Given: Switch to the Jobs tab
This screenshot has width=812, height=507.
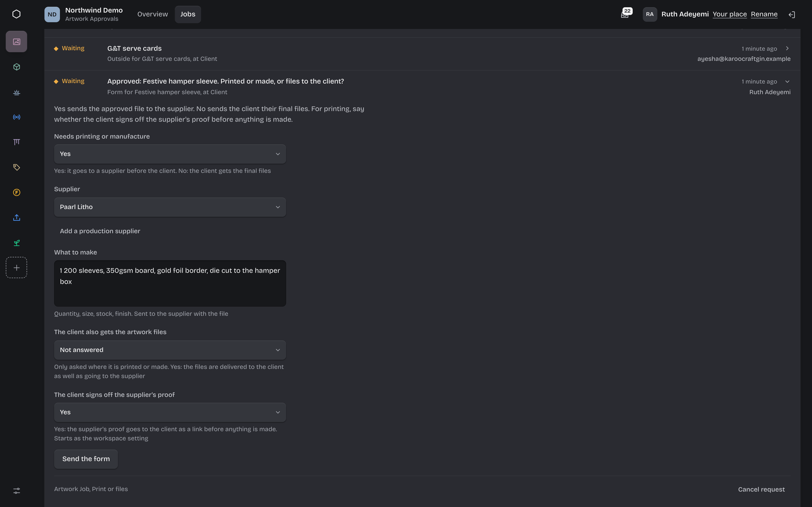Looking at the screenshot, I should tap(188, 14).
